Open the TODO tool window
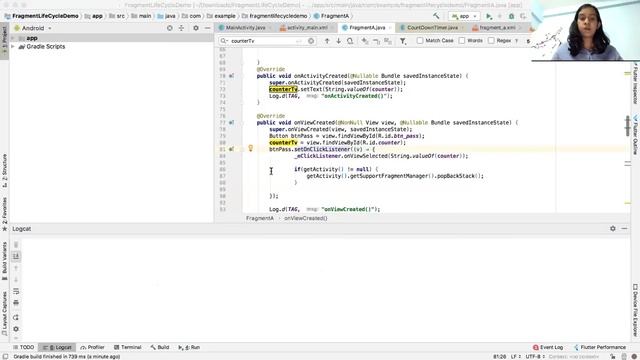Viewport: 640px width, 360px height. click(x=23, y=347)
